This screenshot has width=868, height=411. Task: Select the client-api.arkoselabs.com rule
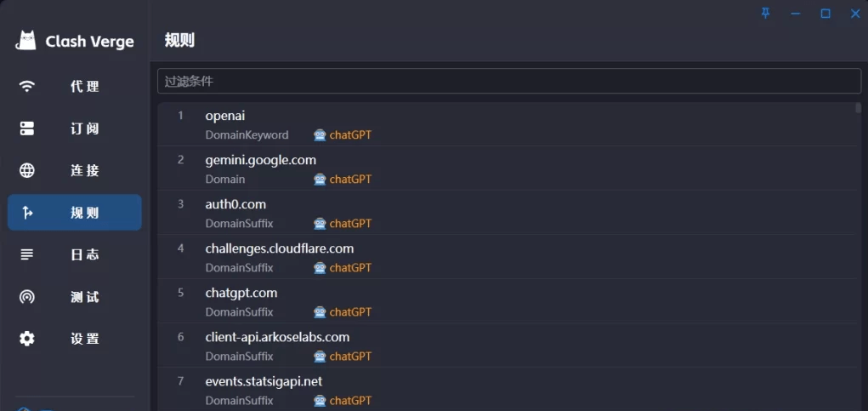277,338
